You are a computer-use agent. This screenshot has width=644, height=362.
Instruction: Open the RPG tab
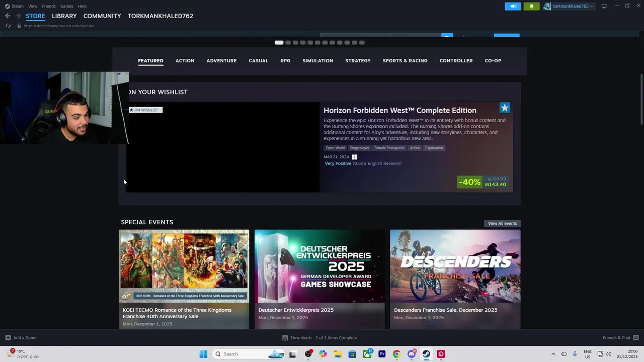click(285, 61)
